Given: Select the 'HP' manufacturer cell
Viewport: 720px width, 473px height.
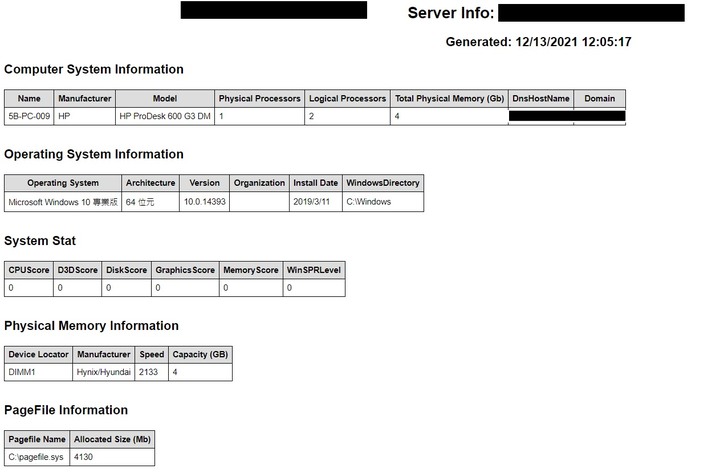Looking at the screenshot, I should (x=84, y=116).
